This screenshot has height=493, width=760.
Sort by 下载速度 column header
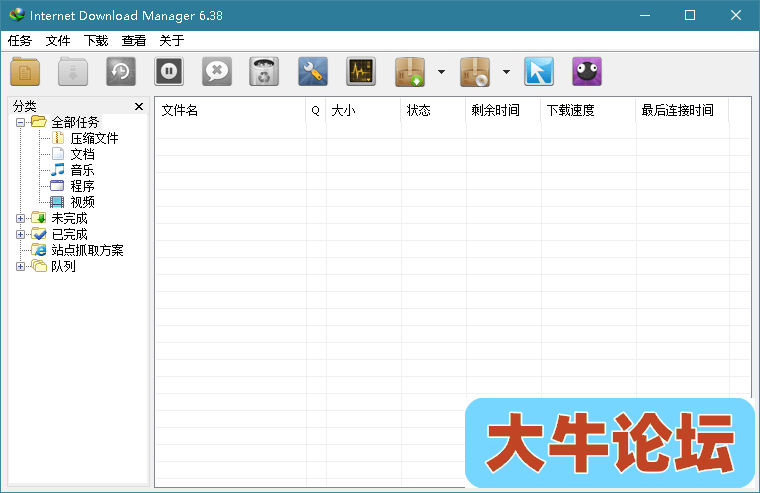[x=588, y=111]
